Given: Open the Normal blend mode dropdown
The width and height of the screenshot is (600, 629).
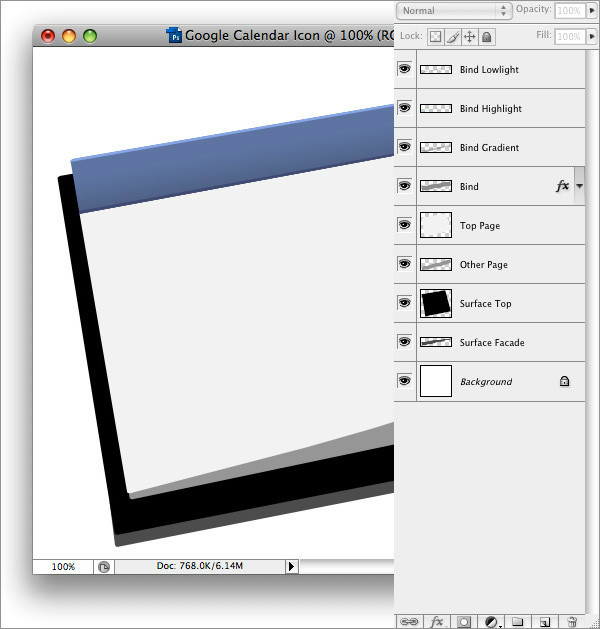Looking at the screenshot, I should click(453, 10).
